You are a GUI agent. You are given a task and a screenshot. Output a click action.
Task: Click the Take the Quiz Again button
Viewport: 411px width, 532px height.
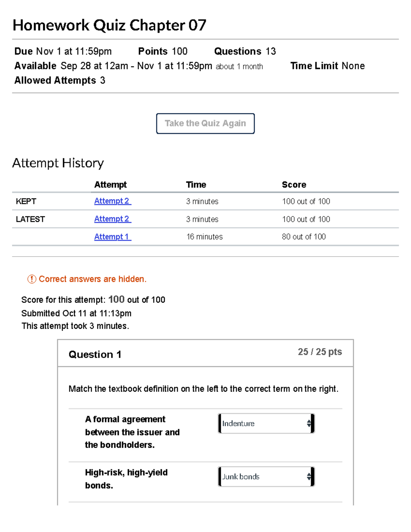[x=205, y=123]
